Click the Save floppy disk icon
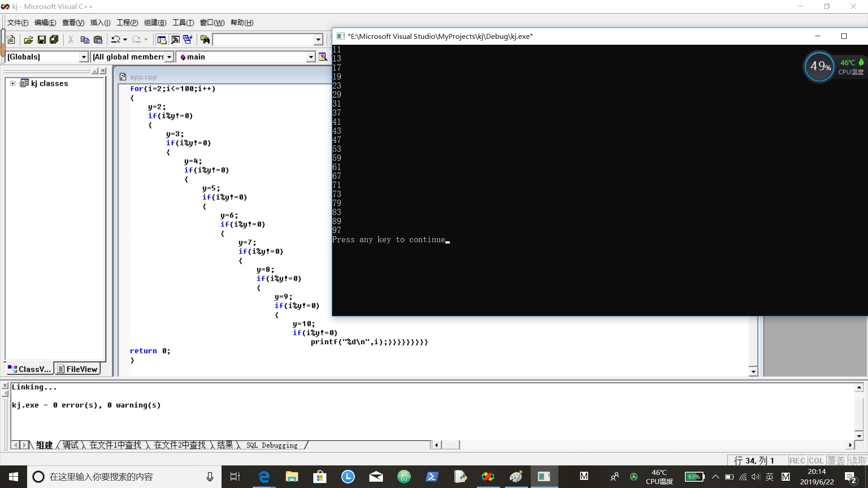 (x=41, y=40)
